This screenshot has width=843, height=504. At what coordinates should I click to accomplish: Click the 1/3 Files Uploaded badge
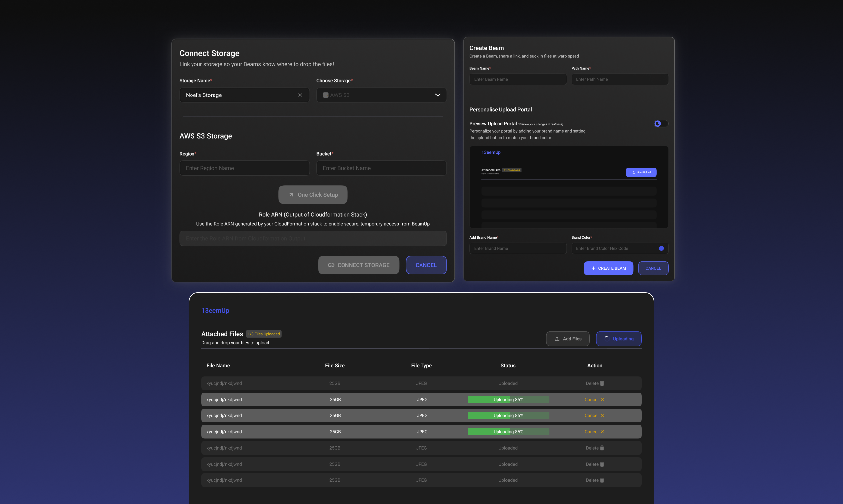pos(264,334)
